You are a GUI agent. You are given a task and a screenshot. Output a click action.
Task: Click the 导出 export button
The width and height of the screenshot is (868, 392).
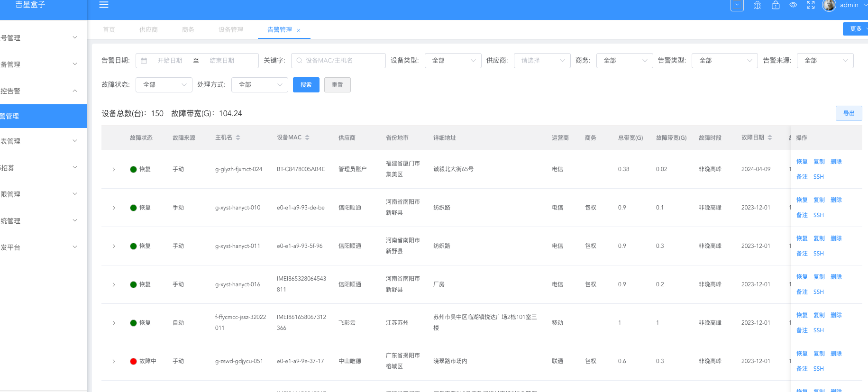click(x=849, y=113)
